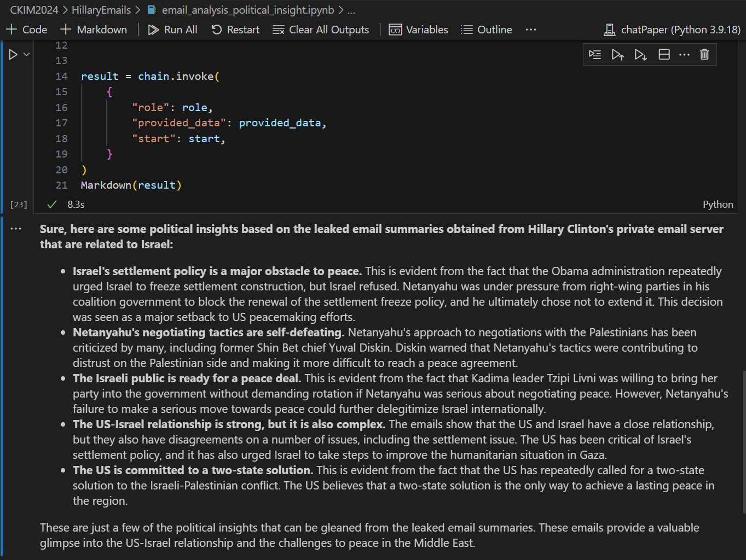
Task: Split the cell using cell toolbar icon
Action: [664, 55]
